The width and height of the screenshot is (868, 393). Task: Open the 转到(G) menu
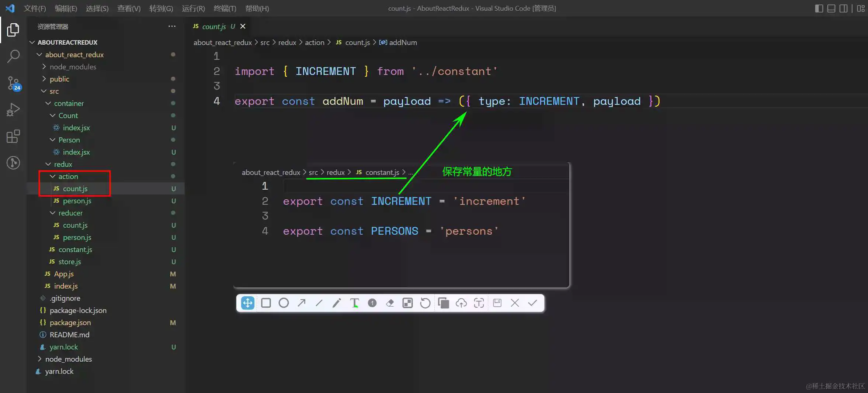(x=161, y=8)
